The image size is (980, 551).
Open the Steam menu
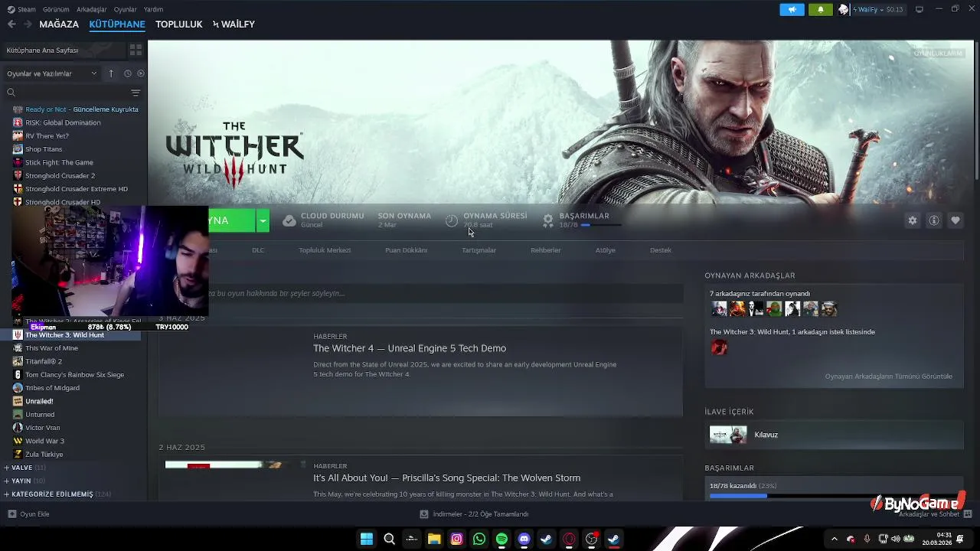click(22, 9)
